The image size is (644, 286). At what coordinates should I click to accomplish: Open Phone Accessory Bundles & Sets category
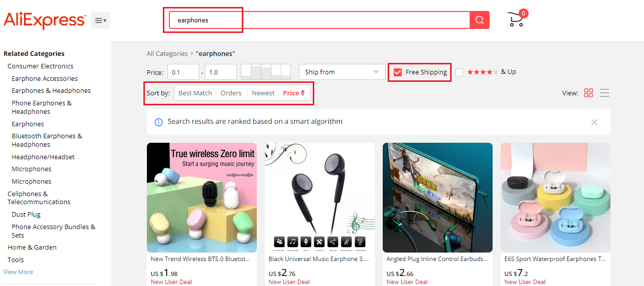pyautogui.click(x=53, y=231)
